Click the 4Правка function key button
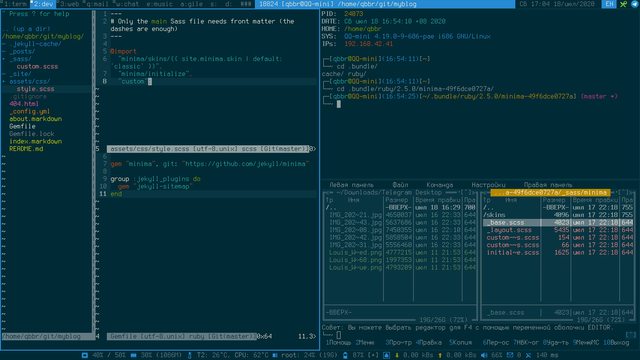Screen dimensions: 640x360 point(429,342)
